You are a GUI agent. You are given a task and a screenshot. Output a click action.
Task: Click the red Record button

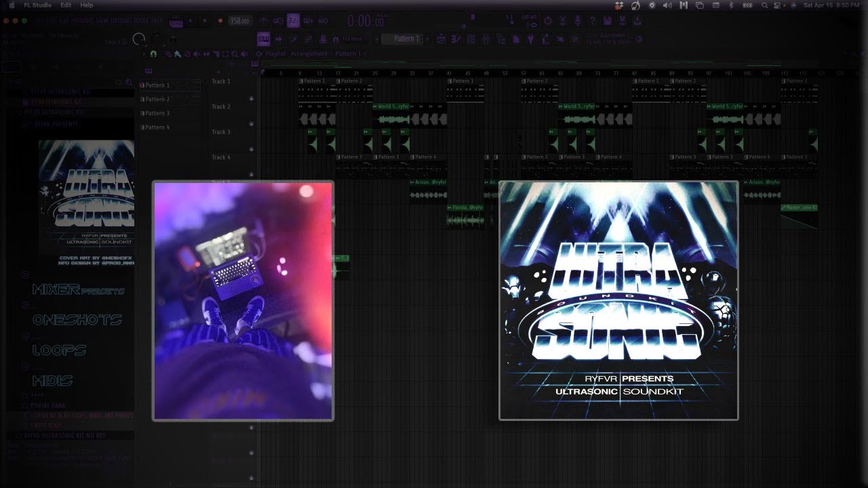point(220,21)
